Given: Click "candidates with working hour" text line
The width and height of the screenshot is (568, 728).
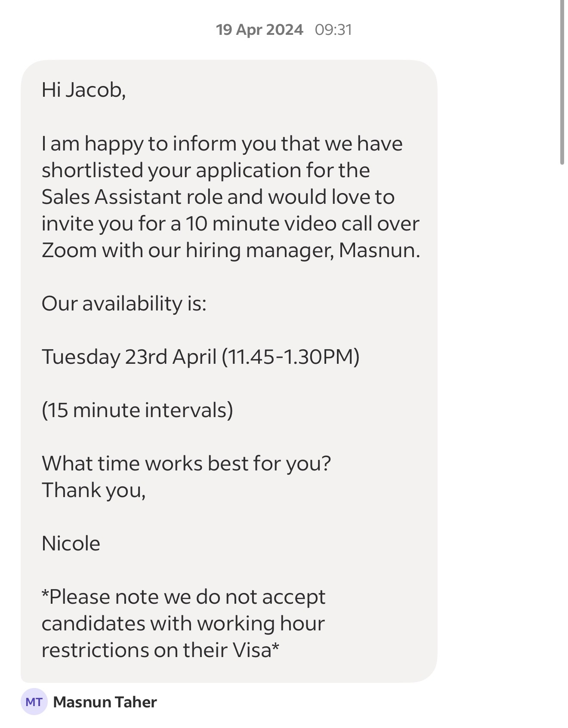Looking at the screenshot, I should click(x=183, y=624).
